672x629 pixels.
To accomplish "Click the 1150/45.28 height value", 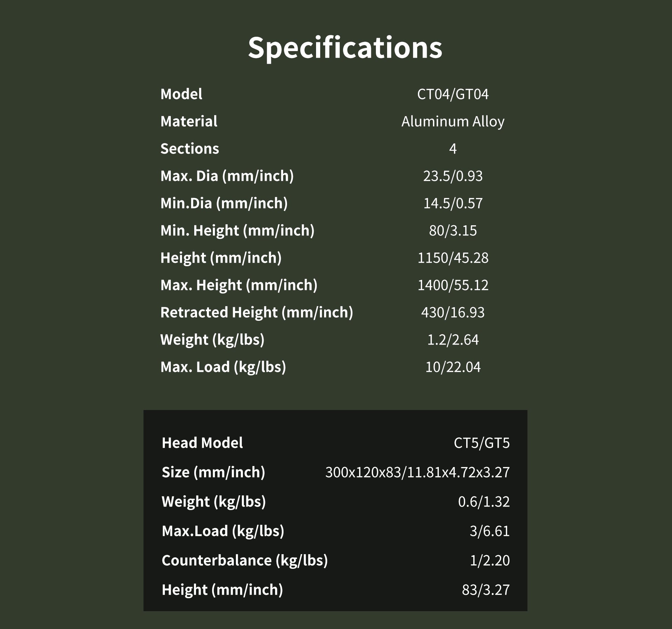I will pyautogui.click(x=453, y=258).
